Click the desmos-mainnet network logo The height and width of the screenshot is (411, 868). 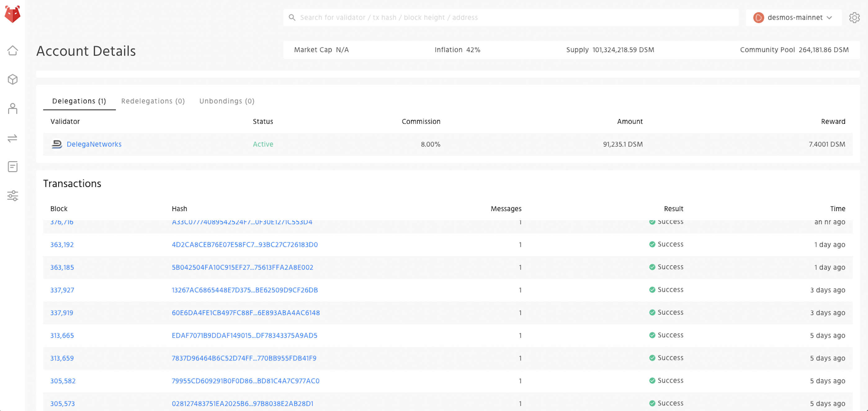pos(758,17)
